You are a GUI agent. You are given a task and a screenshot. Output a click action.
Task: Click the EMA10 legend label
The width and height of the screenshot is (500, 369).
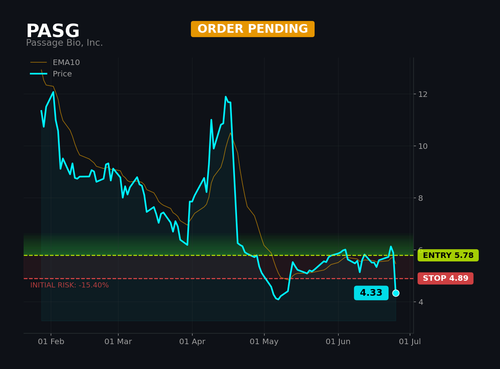click(66, 62)
